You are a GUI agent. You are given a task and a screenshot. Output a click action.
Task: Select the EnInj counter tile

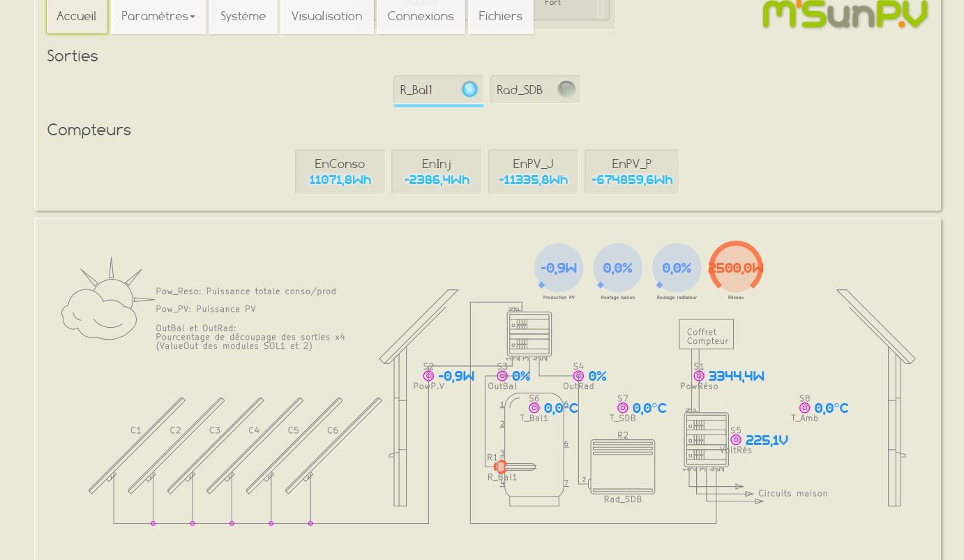pos(437,172)
